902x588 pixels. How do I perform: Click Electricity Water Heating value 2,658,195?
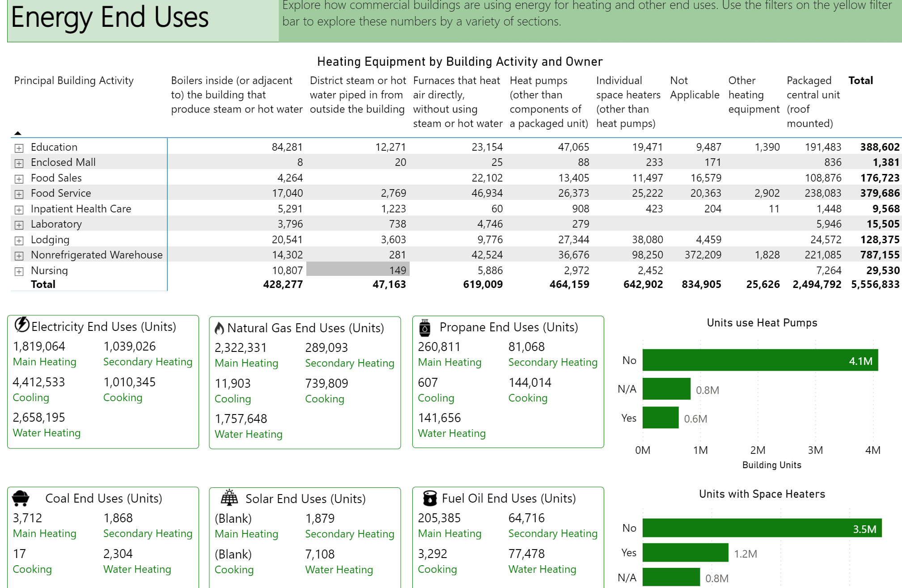tap(39, 418)
